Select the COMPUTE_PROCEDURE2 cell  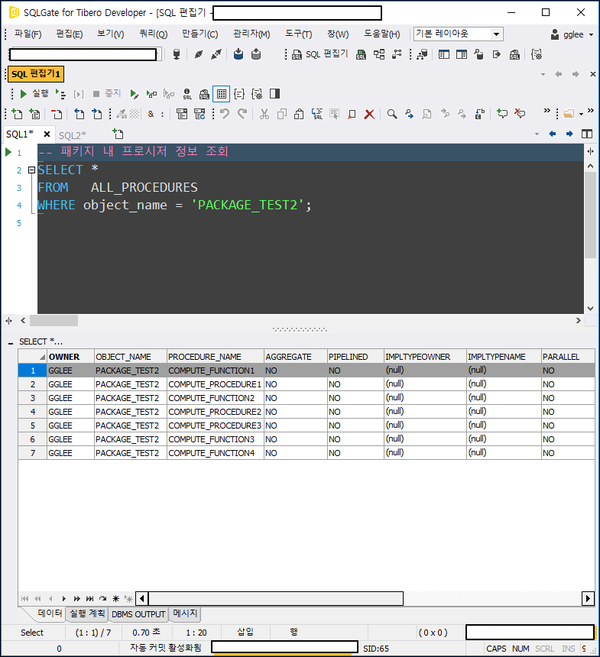coord(215,412)
